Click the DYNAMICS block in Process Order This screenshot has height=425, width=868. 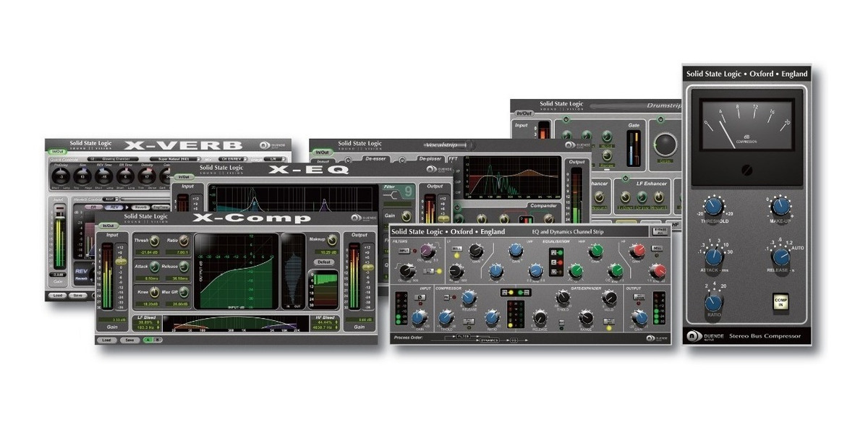(x=490, y=340)
